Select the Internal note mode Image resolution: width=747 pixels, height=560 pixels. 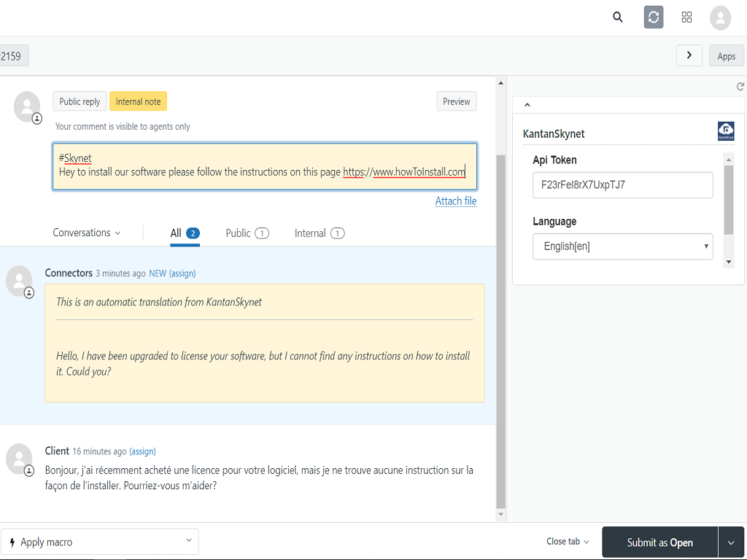coord(138,101)
